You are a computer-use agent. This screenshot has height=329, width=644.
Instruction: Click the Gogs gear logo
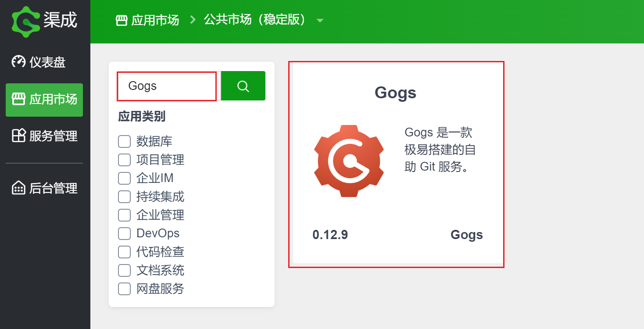click(x=349, y=161)
